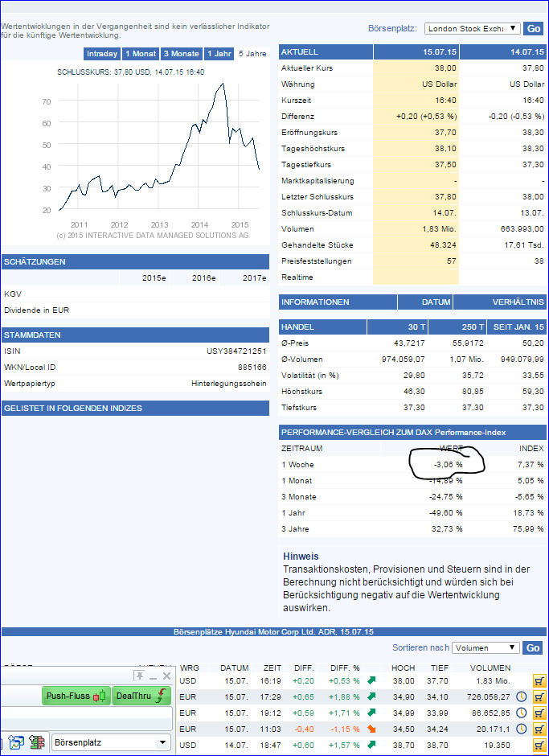Image resolution: width=549 pixels, height=756 pixels.
Task: Click the stacked bars icon left of Börsenplatz
Action: (x=37, y=742)
